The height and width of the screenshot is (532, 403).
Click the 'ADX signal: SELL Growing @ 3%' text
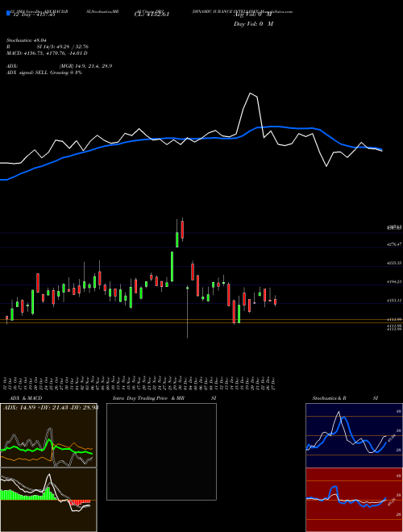pyautogui.click(x=44, y=73)
